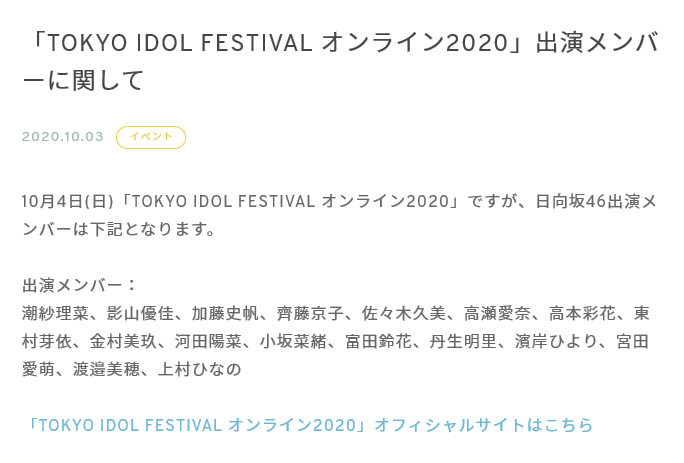This screenshot has width=684, height=463.
Task: Click the article title heading
Action: click(340, 61)
